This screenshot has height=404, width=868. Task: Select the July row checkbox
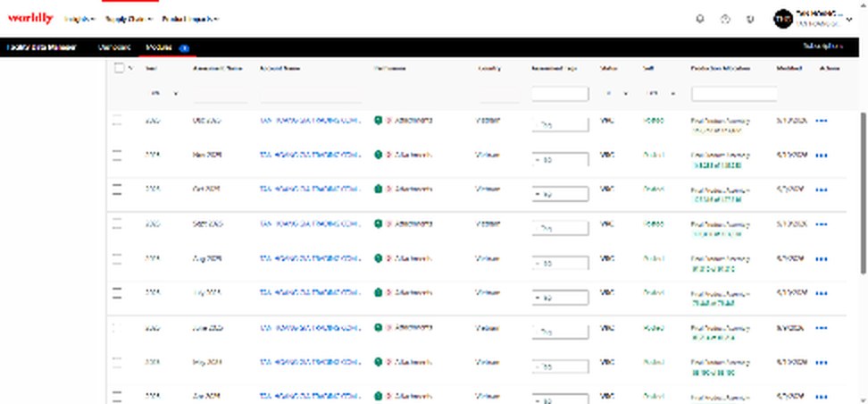117,292
